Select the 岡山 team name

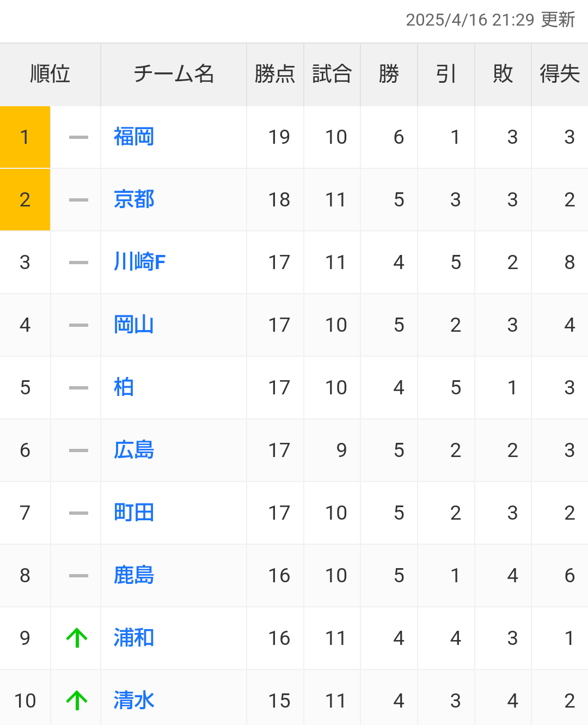(x=134, y=325)
